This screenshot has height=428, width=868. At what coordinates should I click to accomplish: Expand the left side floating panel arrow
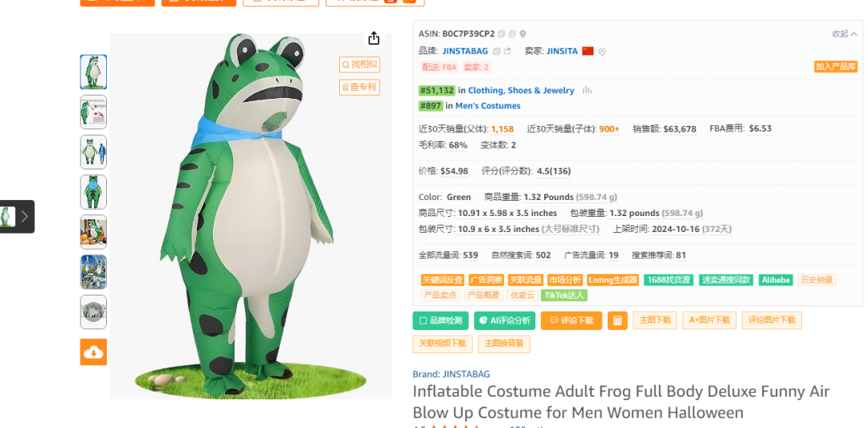[x=24, y=216]
